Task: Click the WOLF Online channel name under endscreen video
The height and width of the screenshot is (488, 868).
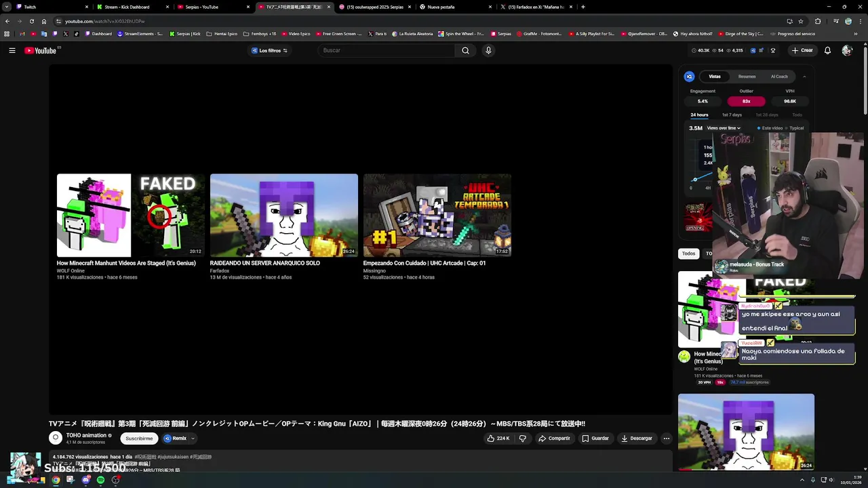Action: pos(71,271)
